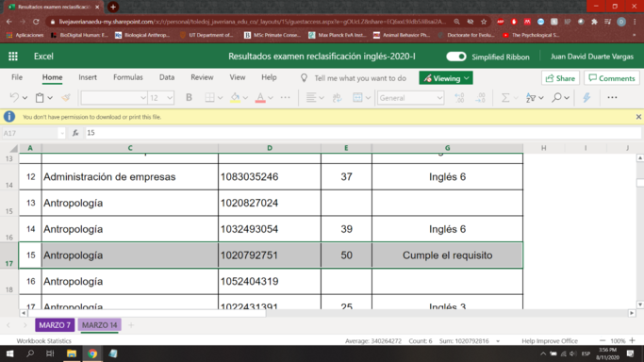This screenshot has height=362, width=644.
Task: Open the Windows Start menu
Action: (x=9, y=354)
